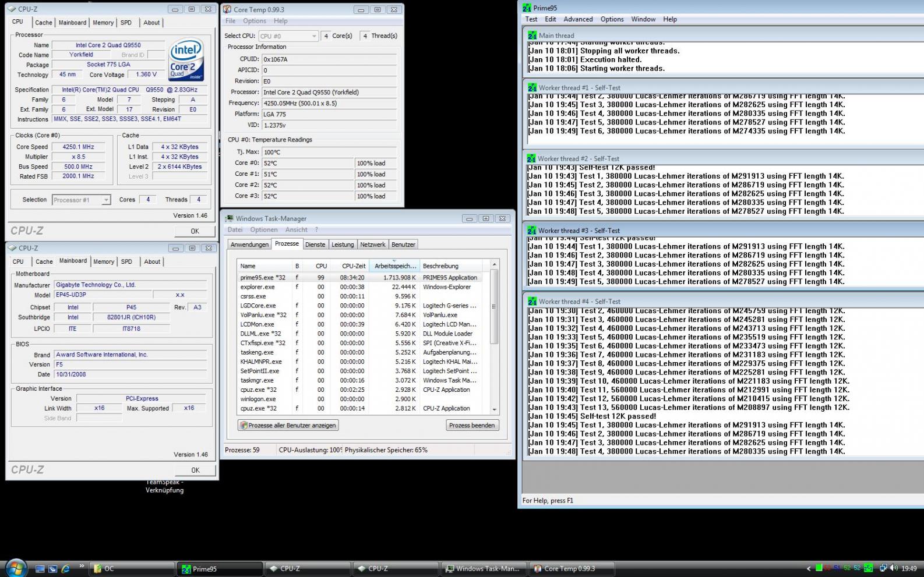Click Prime95 title bar icon

[527, 8]
